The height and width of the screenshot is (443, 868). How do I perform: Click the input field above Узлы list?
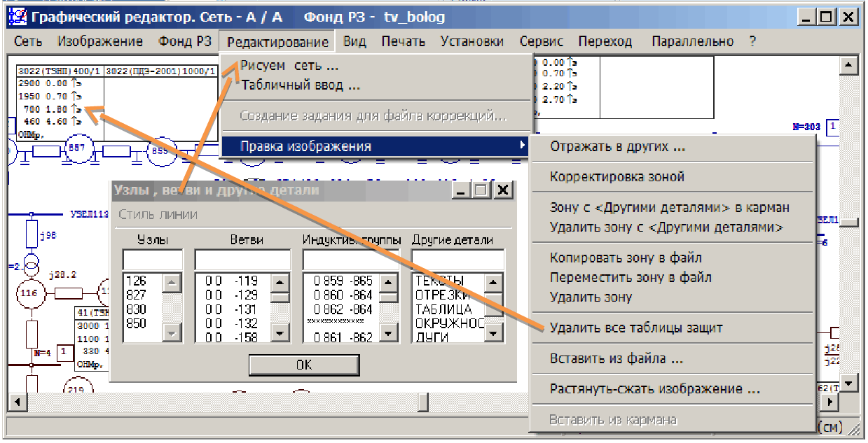click(152, 260)
